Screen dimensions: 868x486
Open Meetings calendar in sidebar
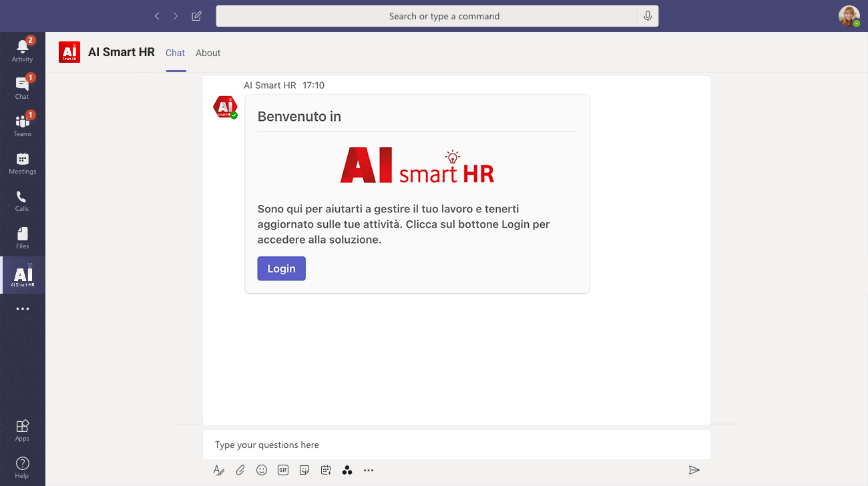coord(22,163)
